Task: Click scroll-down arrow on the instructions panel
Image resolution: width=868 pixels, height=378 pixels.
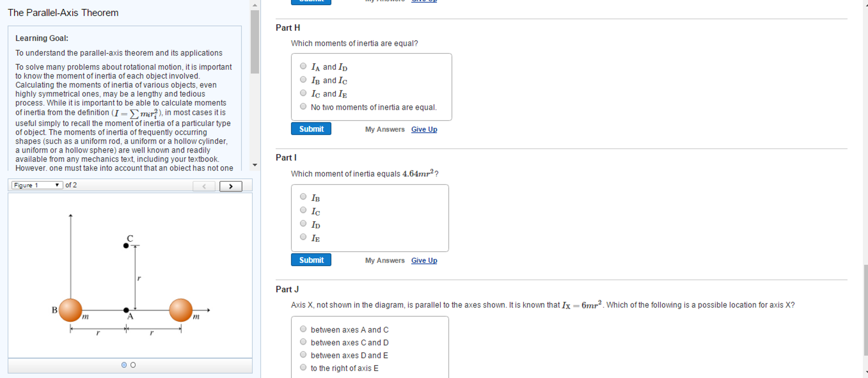Action: pos(254,165)
